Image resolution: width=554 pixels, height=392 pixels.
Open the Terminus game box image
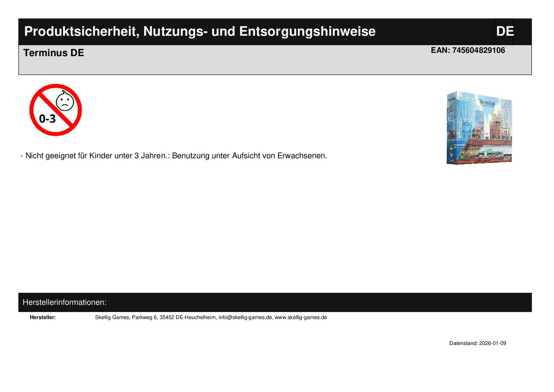479,128
